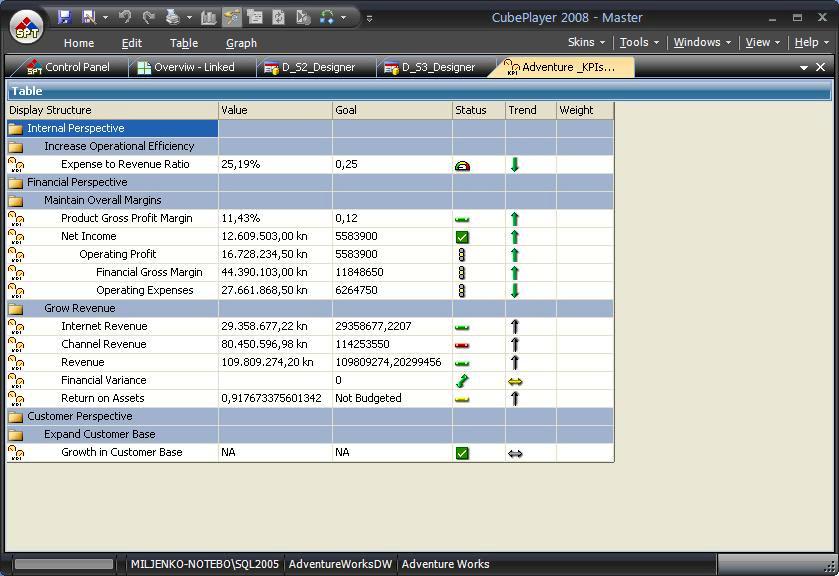Click the Value column header
The image size is (839, 576).
276,110
